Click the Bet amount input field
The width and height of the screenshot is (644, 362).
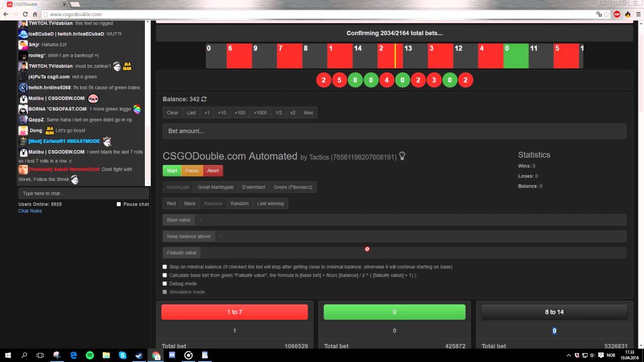click(x=394, y=131)
